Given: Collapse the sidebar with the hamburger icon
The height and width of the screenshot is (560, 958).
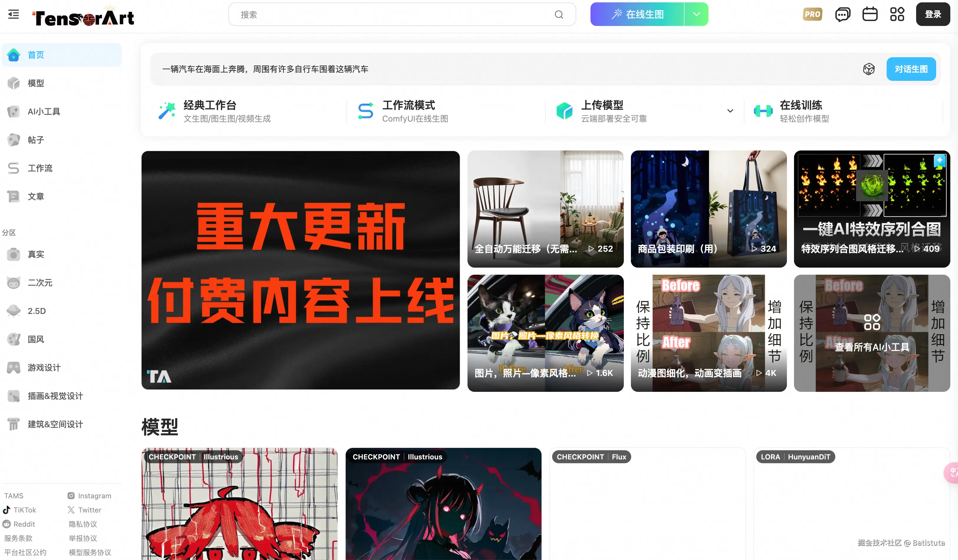Looking at the screenshot, I should point(14,14).
